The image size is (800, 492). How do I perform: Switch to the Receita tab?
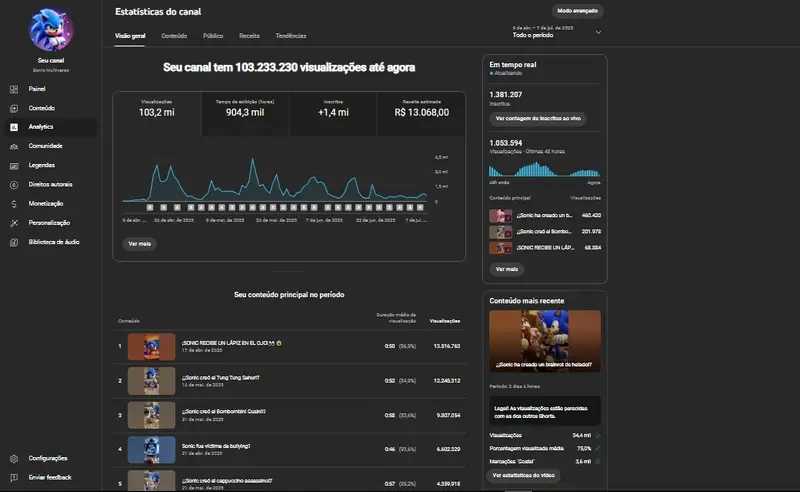pyautogui.click(x=249, y=35)
